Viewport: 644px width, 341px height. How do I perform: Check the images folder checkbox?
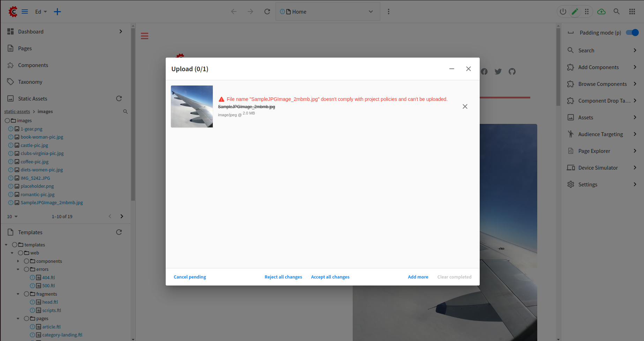(7, 120)
